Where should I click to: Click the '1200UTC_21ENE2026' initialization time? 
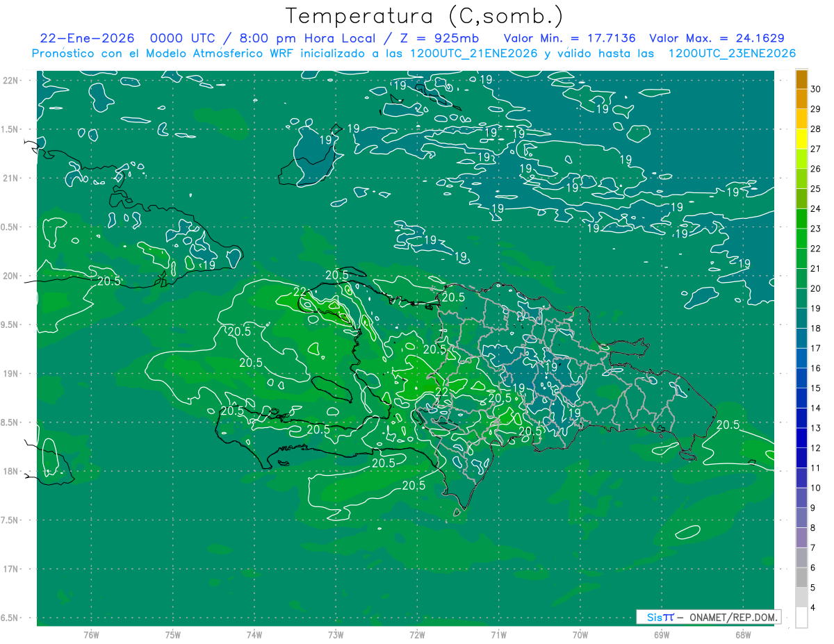(x=474, y=53)
